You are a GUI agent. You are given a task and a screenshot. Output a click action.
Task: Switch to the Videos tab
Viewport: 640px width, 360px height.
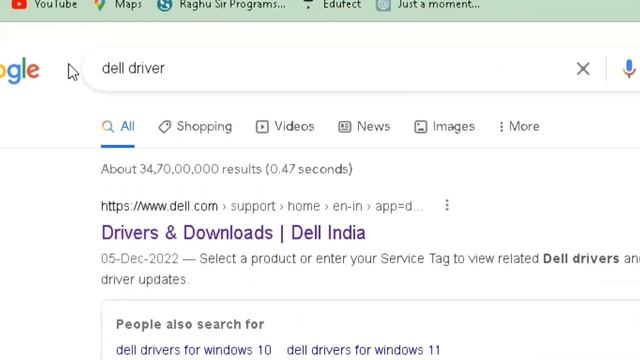click(285, 127)
